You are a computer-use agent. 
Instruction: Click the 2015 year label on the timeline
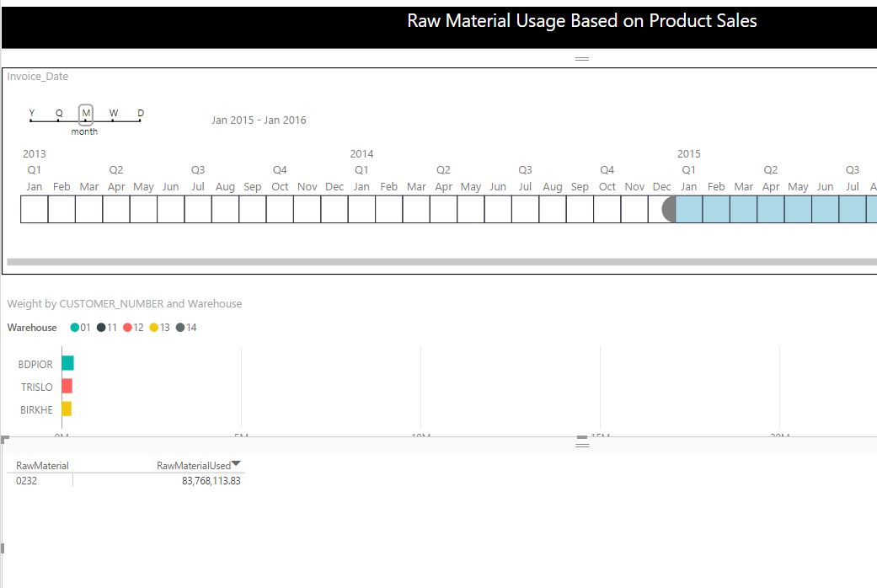[x=688, y=154]
